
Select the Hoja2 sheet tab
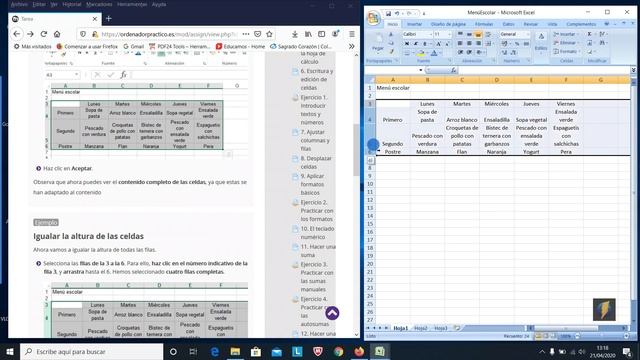tap(420, 328)
